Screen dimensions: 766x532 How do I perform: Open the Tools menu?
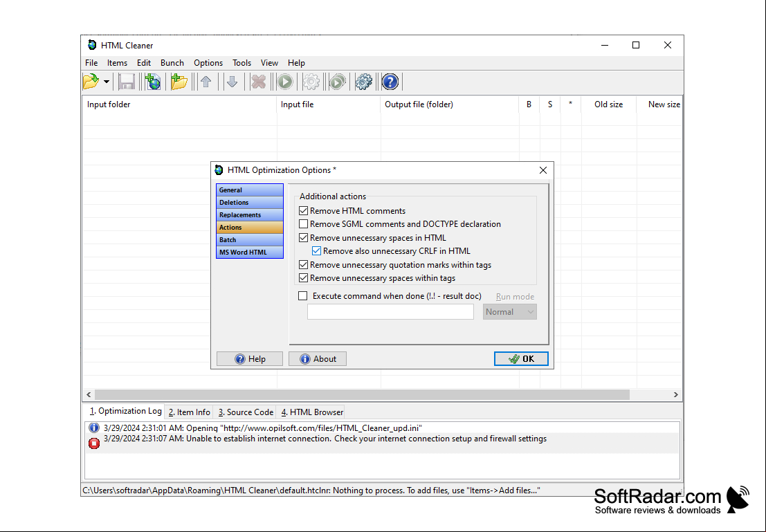pos(241,63)
